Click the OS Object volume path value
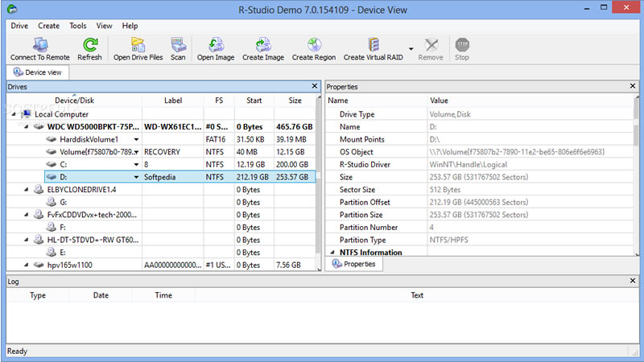644x362 pixels. click(517, 152)
